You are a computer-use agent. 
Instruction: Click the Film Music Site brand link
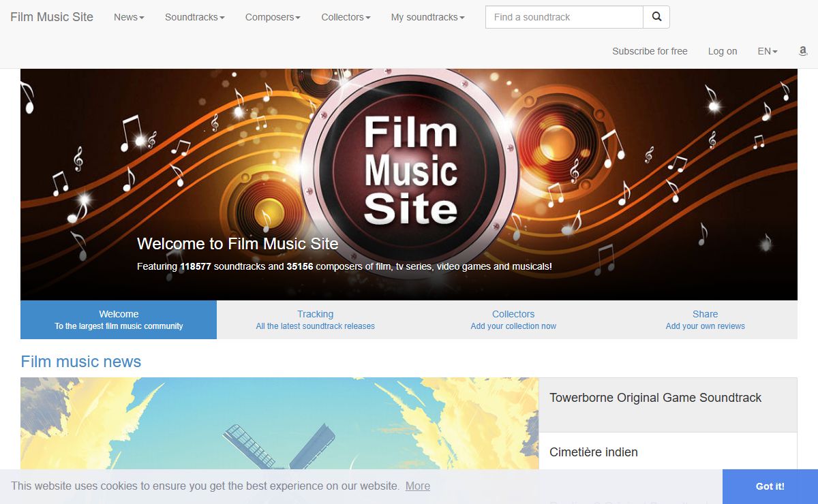(52, 17)
